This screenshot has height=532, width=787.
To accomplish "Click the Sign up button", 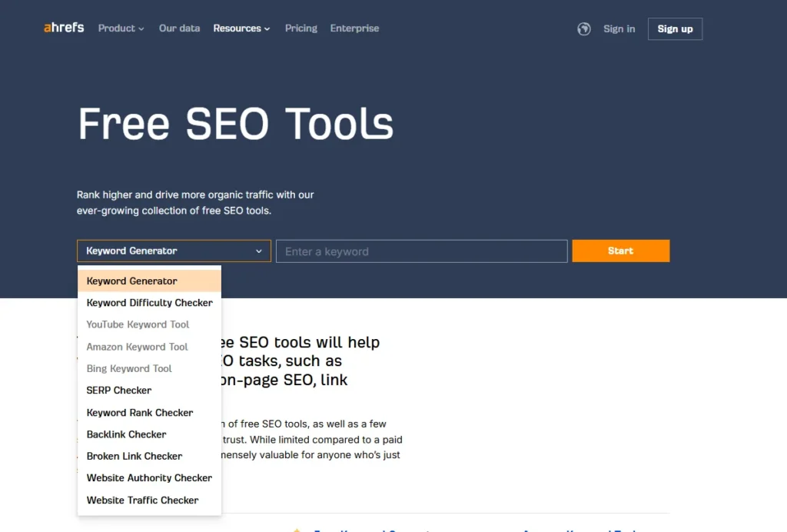I will pyautogui.click(x=675, y=29).
